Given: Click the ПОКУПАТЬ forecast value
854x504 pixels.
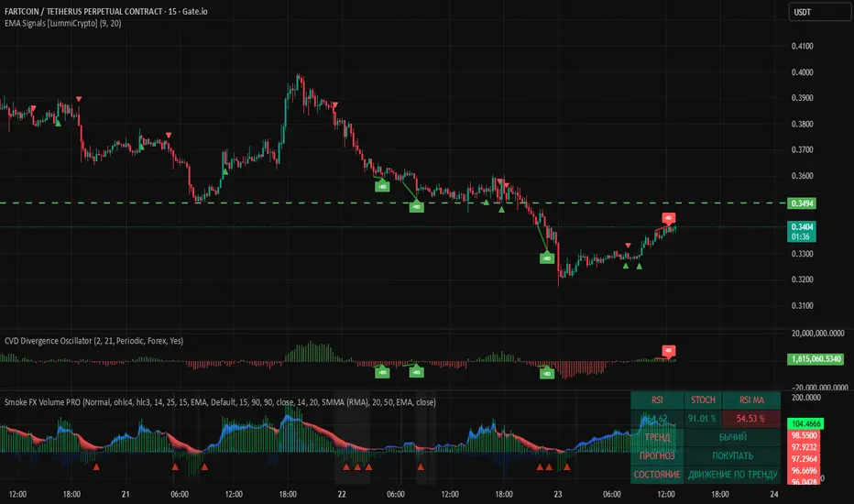Looking at the screenshot, I should click(732, 455).
